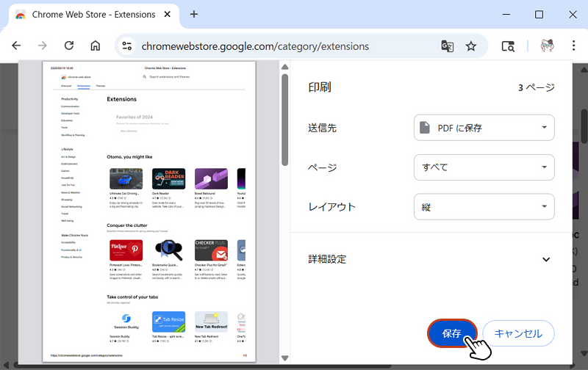Click the Boxel Rebound thumbnail in preview

211,178
